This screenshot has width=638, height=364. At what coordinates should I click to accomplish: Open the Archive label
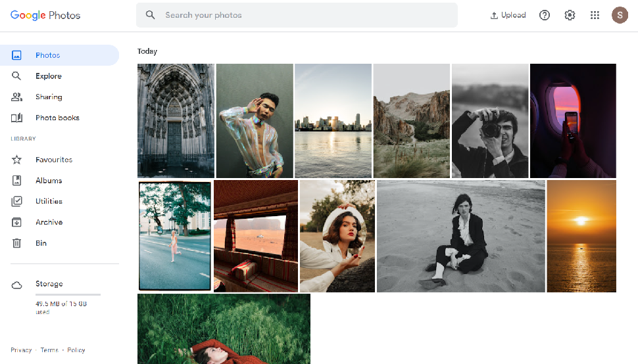49,222
